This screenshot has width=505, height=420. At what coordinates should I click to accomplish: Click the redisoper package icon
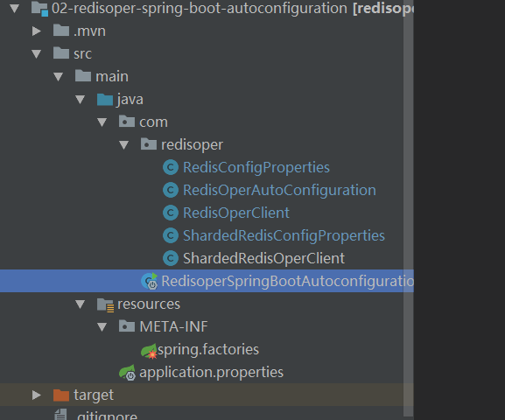(x=149, y=144)
